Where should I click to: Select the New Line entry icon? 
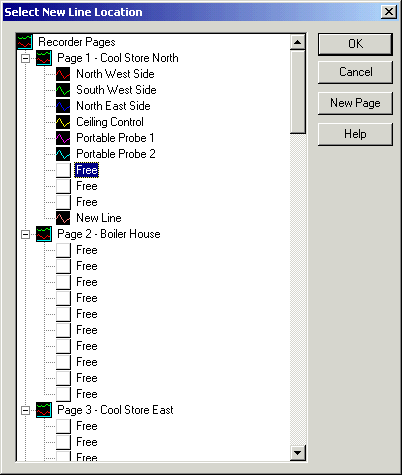(x=63, y=218)
